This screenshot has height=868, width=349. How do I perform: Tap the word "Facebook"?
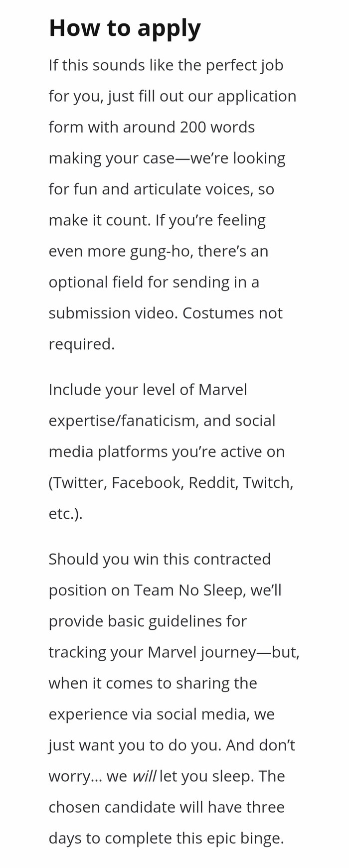[x=147, y=483]
